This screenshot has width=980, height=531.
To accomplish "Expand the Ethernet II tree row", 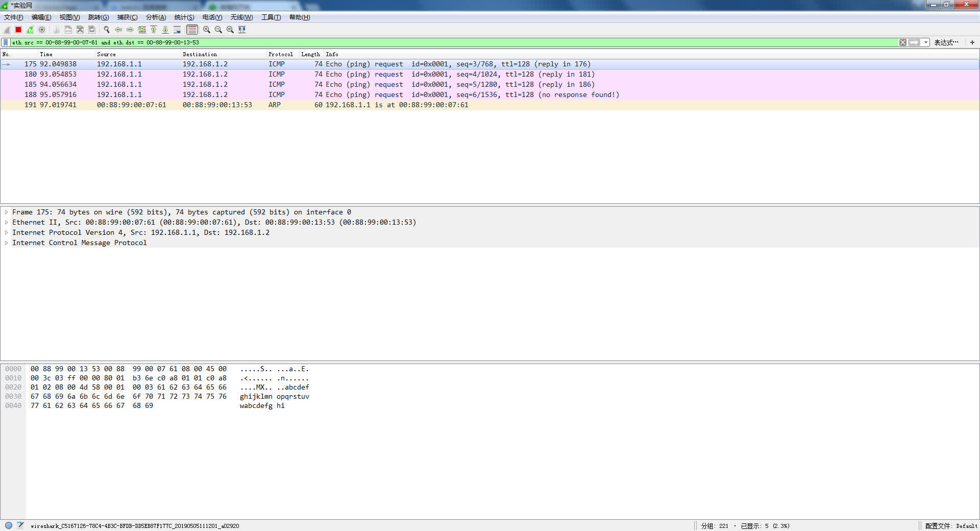I will pyautogui.click(x=6, y=223).
